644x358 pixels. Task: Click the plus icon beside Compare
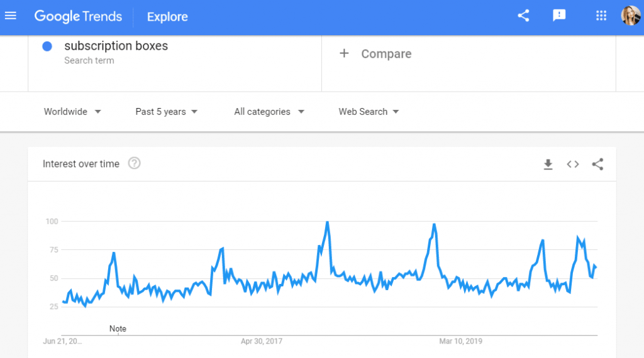(344, 53)
